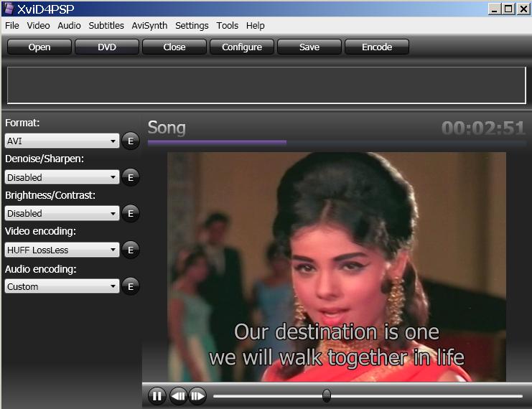Open the Video encoding dropdown HUFF LossLess

[62, 250]
